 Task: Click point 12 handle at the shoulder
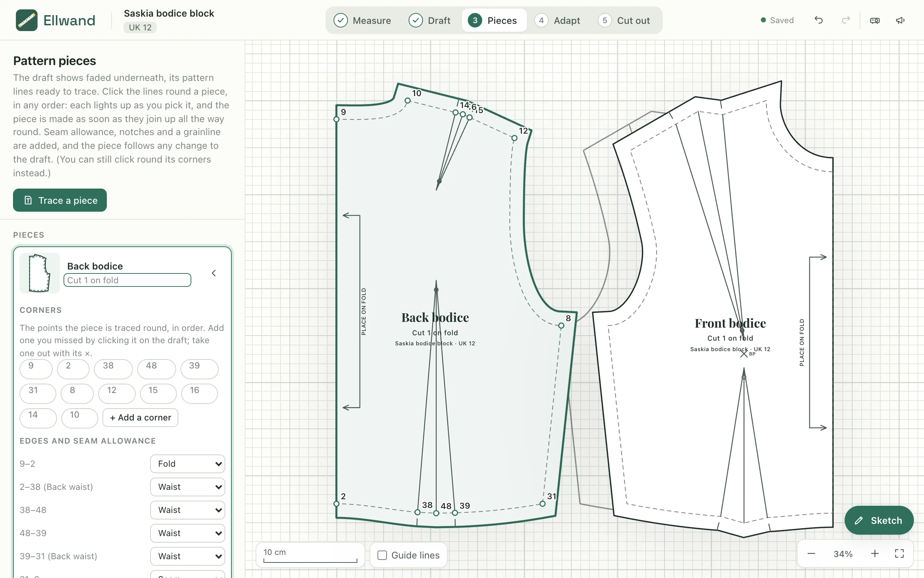[x=514, y=138]
